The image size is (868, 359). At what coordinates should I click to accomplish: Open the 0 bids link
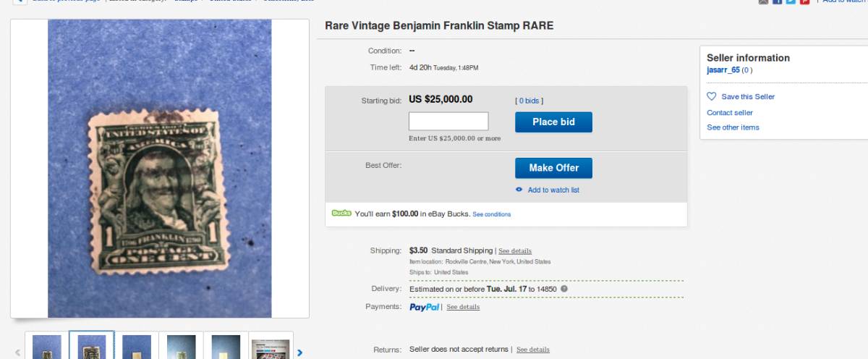529,101
